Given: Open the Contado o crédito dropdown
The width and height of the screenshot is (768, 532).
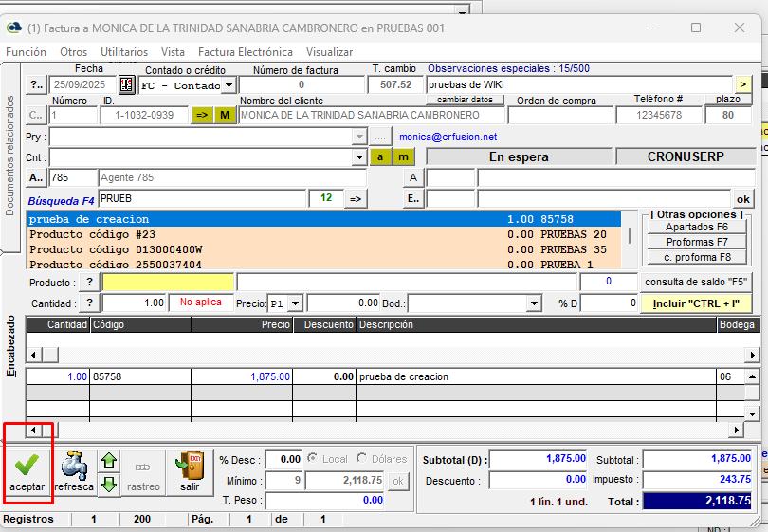Looking at the screenshot, I should [x=229, y=85].
